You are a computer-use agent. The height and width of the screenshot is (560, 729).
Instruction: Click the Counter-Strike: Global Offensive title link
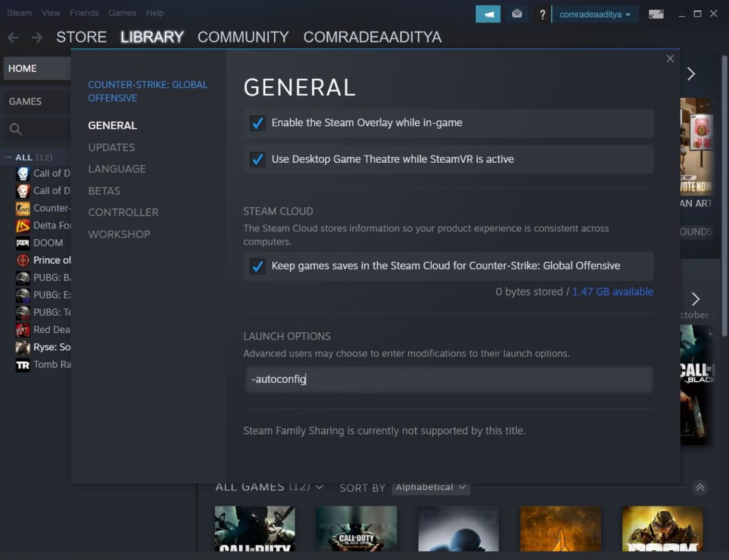(148, 91)
